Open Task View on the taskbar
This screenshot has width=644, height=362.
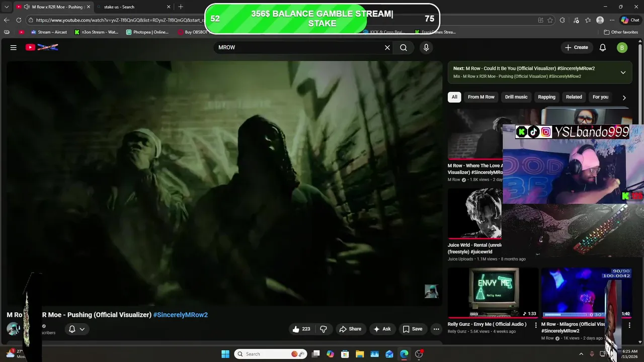click(x=315, y=354)
